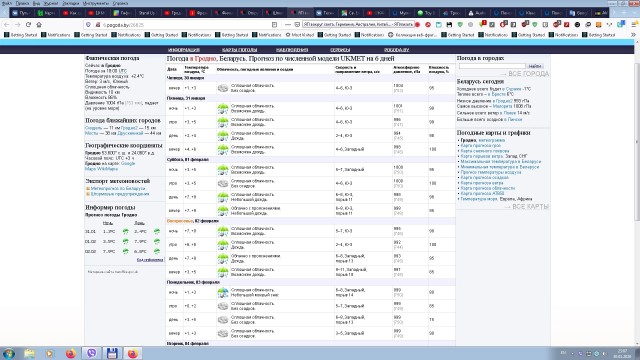Viewport: 640px width, 360px height.
Task: Click the Понедельник, 03 февраля date header
Action: tap(193, 282)
